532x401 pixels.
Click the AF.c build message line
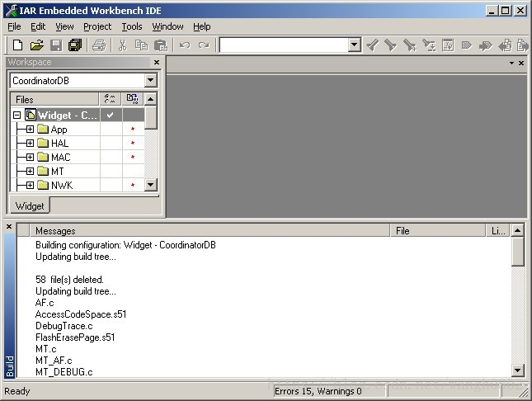[x=45, y=303]
